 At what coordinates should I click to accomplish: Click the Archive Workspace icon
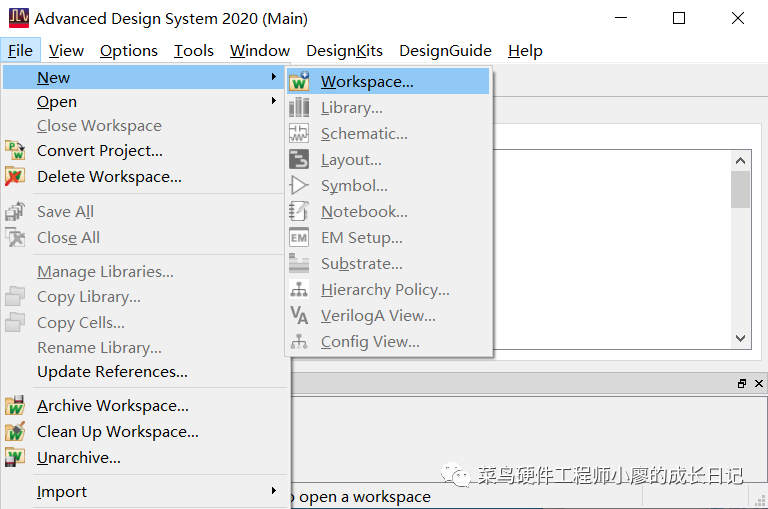click(x=15, y=406)
